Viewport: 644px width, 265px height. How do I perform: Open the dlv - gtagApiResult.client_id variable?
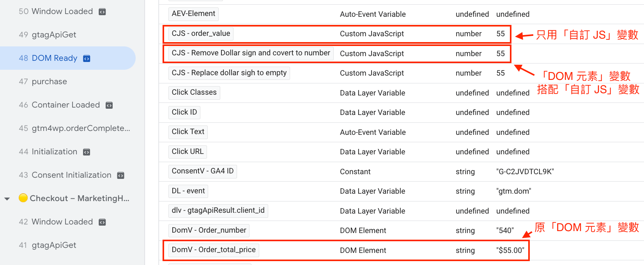[218, 210]
